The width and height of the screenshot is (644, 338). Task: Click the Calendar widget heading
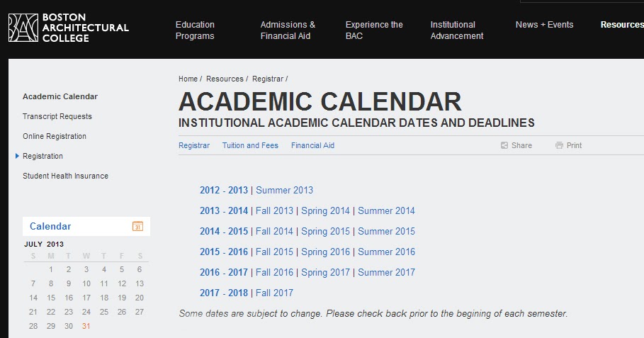pos(50,226)
